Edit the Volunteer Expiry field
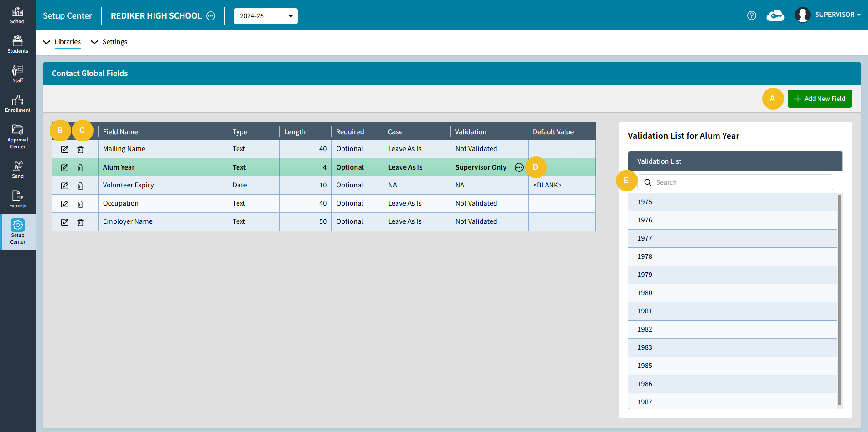 click(65, 186)
